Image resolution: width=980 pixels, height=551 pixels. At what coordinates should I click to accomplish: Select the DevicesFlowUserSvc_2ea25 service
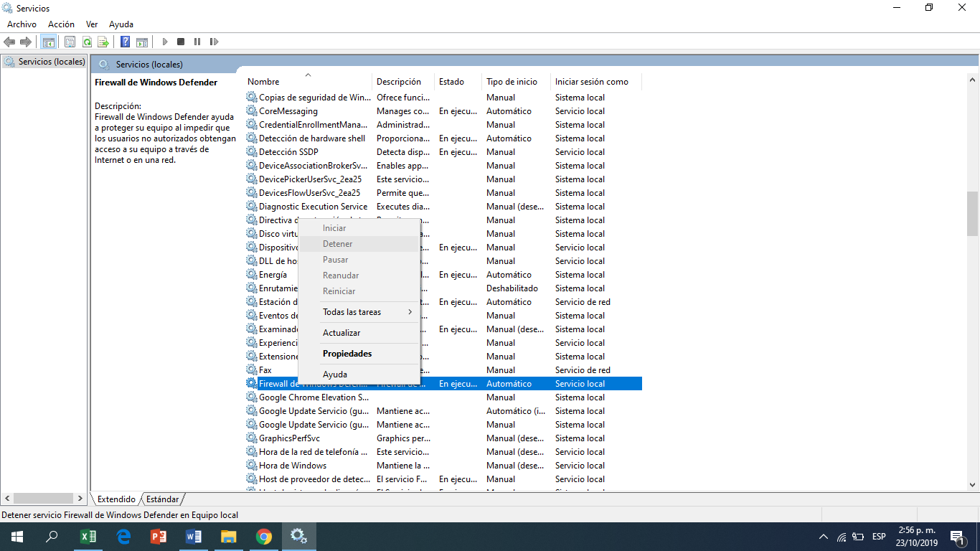[309, 193]
